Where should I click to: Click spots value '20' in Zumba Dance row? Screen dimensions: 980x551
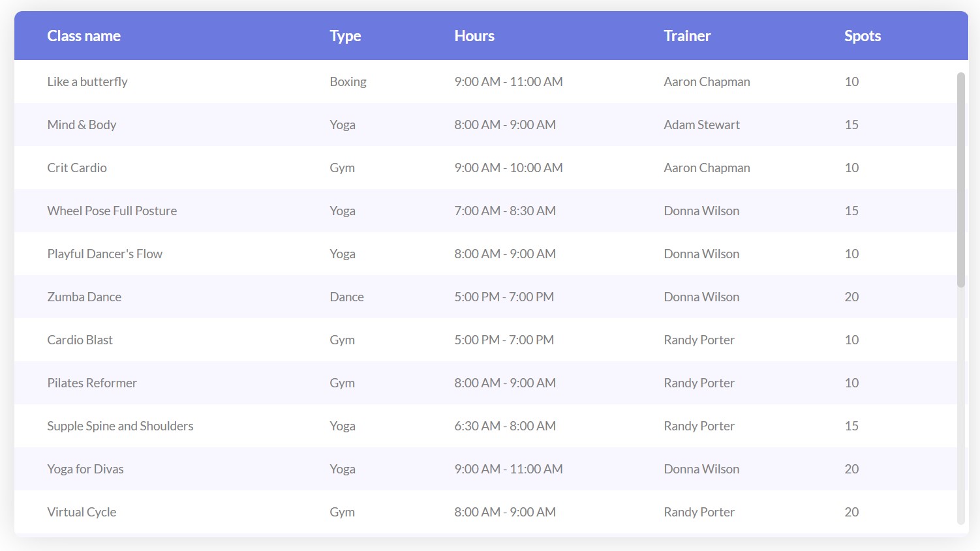pyautogui.click(x=851, y=297)
